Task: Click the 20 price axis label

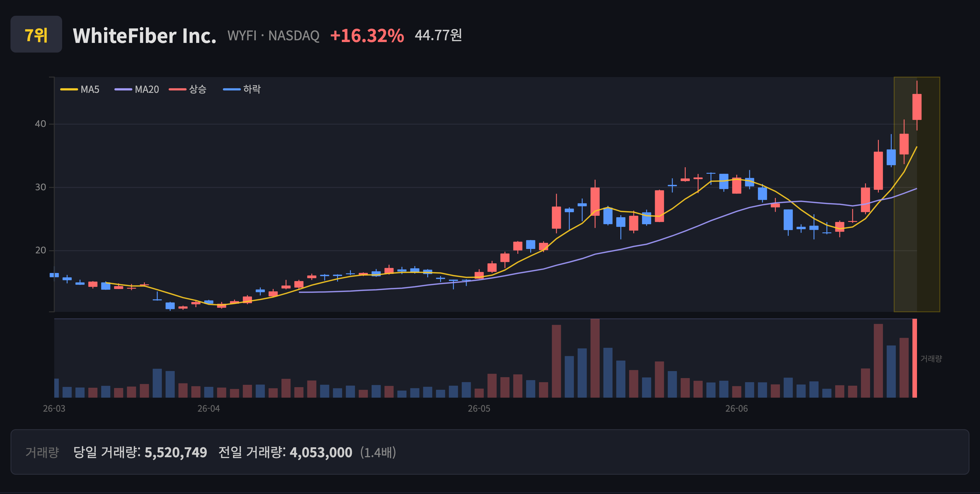Action: [x=40, y=250]
